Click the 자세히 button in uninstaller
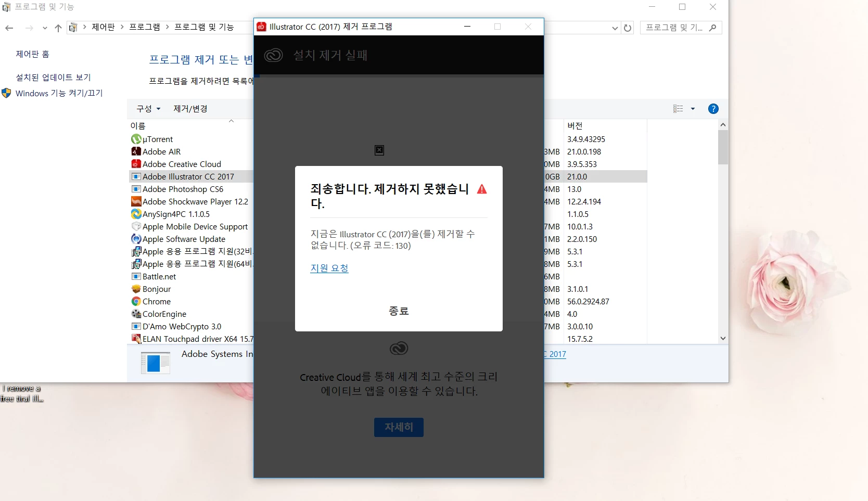 pyautogui.click(x=399, y=427)
